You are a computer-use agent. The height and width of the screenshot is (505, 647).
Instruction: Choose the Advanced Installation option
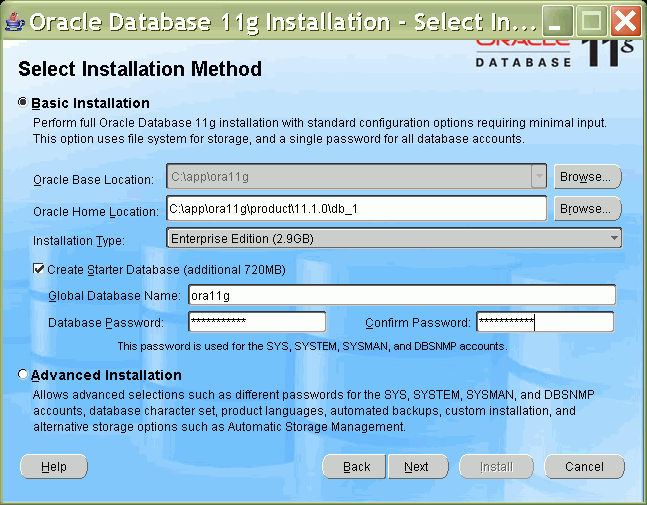[24, 375]
